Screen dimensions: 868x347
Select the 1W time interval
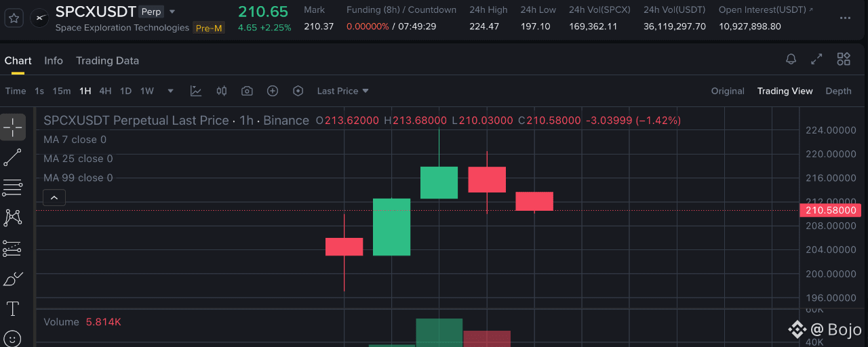(147, 91)
